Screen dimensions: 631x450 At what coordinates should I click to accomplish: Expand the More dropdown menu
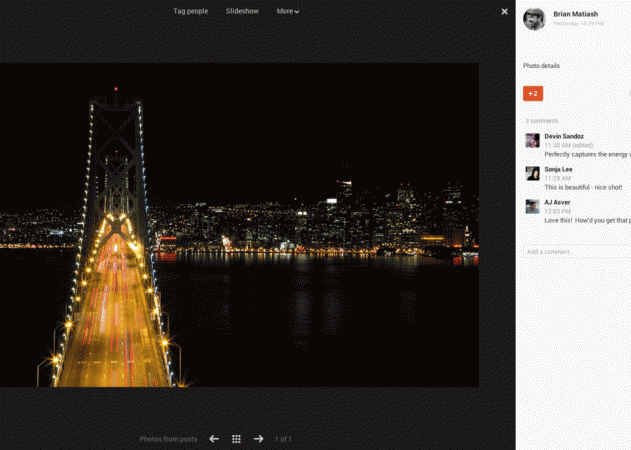click(288, 12)
